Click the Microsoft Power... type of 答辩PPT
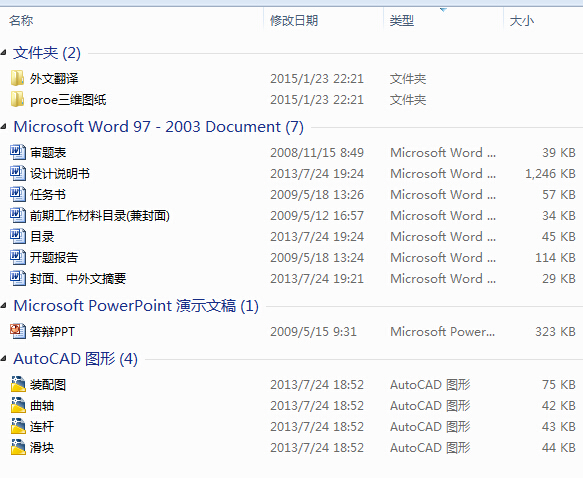The width and height of the screenshot is (583, 478). [x=442, y=331]
